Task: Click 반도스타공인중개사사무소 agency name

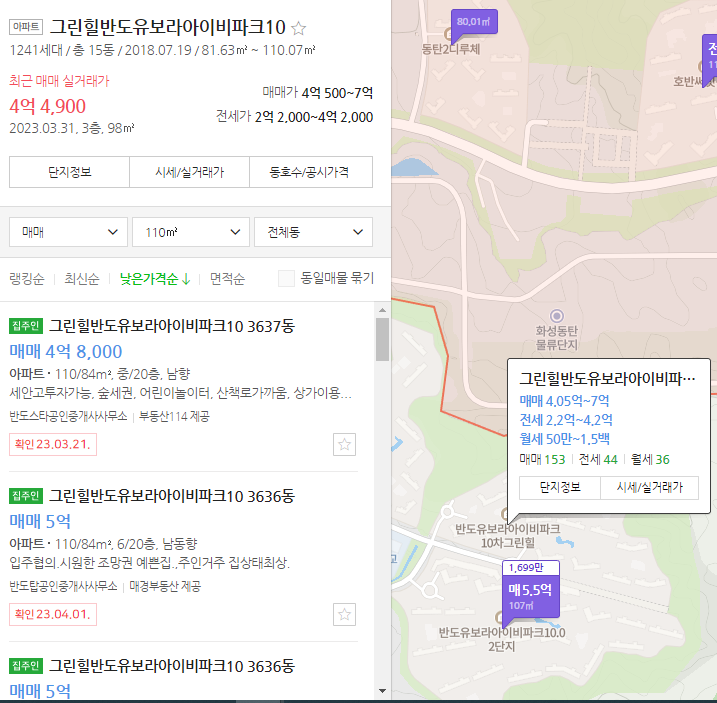Action: 68,416
